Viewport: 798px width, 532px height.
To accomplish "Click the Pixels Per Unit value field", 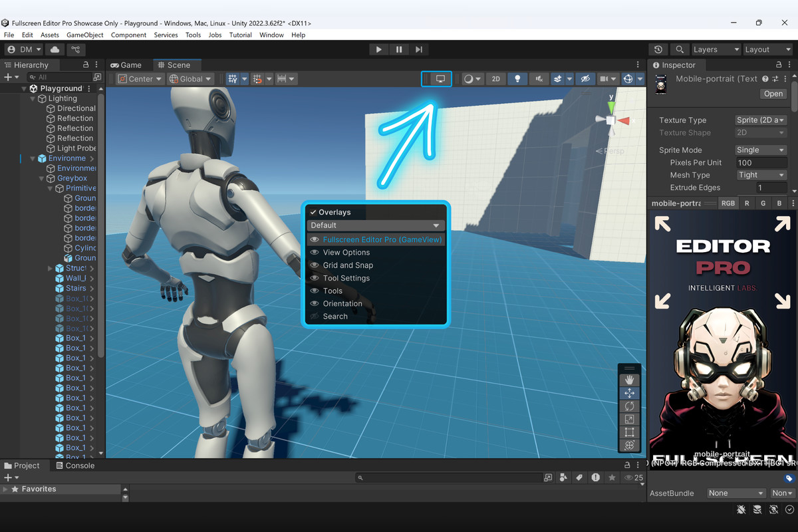I will pos(760,162).
